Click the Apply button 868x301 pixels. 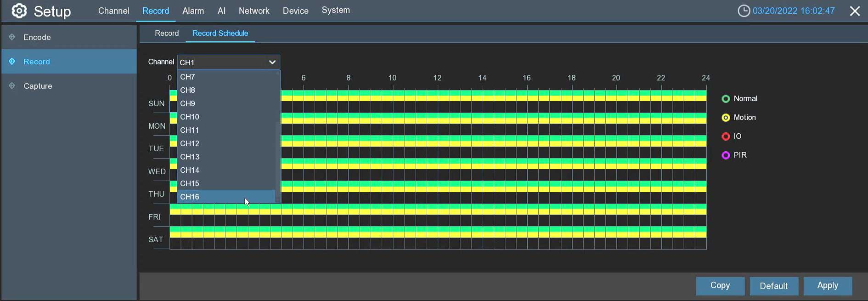point(828,286)
